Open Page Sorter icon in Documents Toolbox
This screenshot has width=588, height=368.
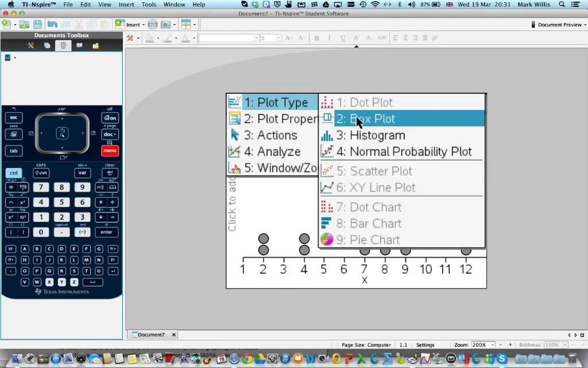coord(47,45)
